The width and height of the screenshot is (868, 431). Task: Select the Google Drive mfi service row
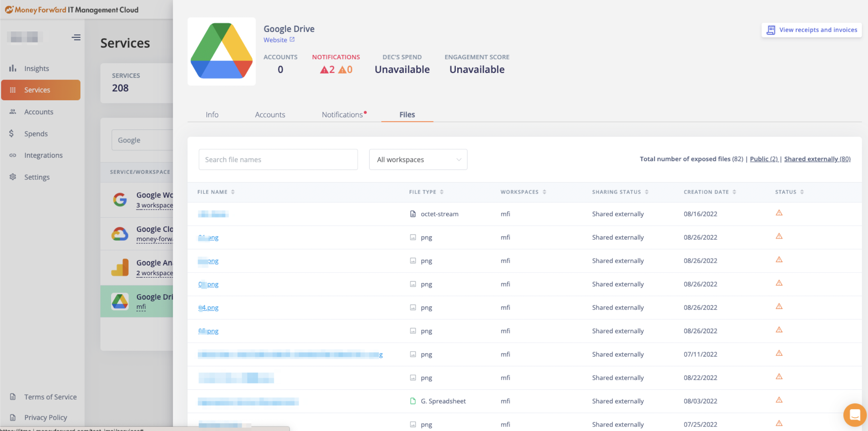[x=136, y=301]
